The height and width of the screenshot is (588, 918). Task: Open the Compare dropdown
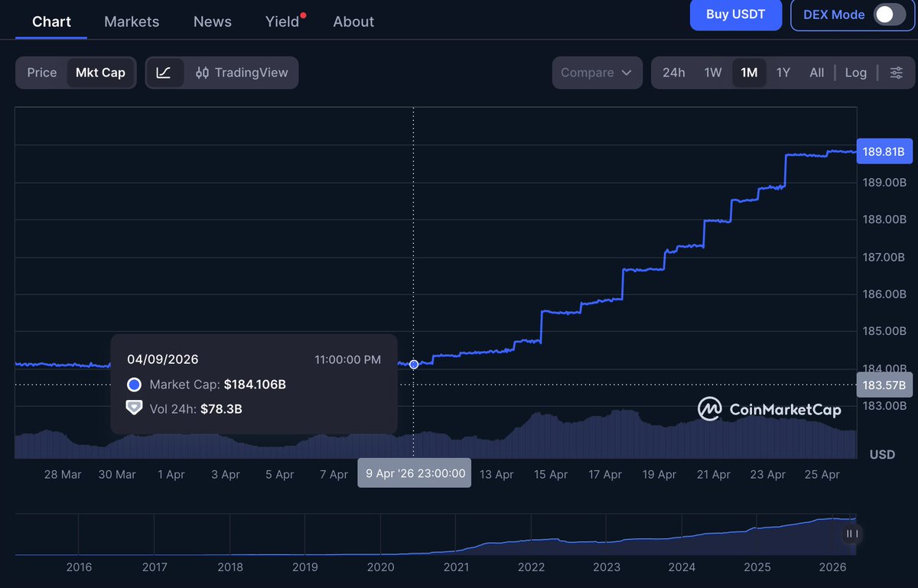(x=597, y=73)
